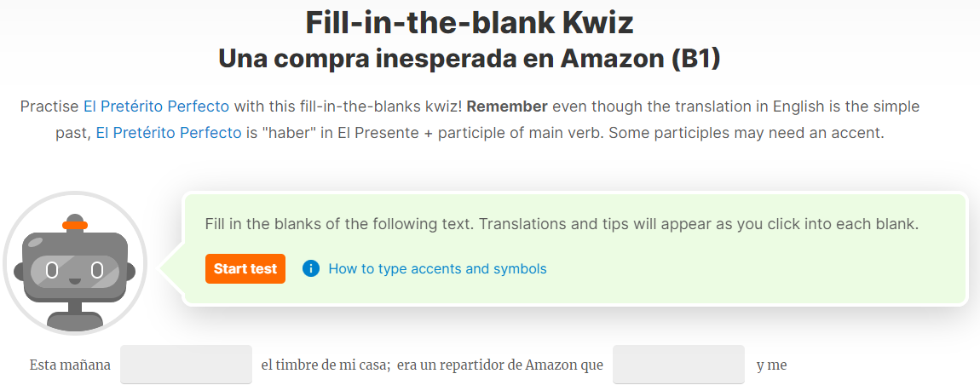Viewport: 980px width, 391px height.
Task: Focus the blank after Amazon que
Action: click(678, 364)
